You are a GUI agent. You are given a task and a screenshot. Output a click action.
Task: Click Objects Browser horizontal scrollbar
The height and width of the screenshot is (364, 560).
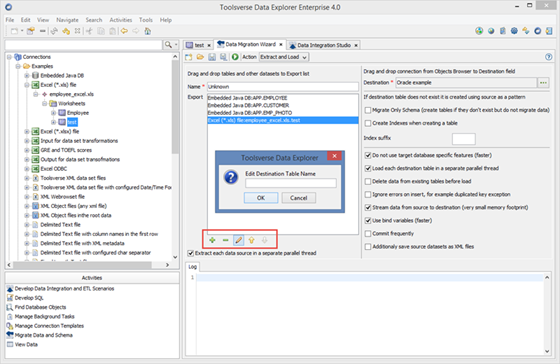pos(82,265)
